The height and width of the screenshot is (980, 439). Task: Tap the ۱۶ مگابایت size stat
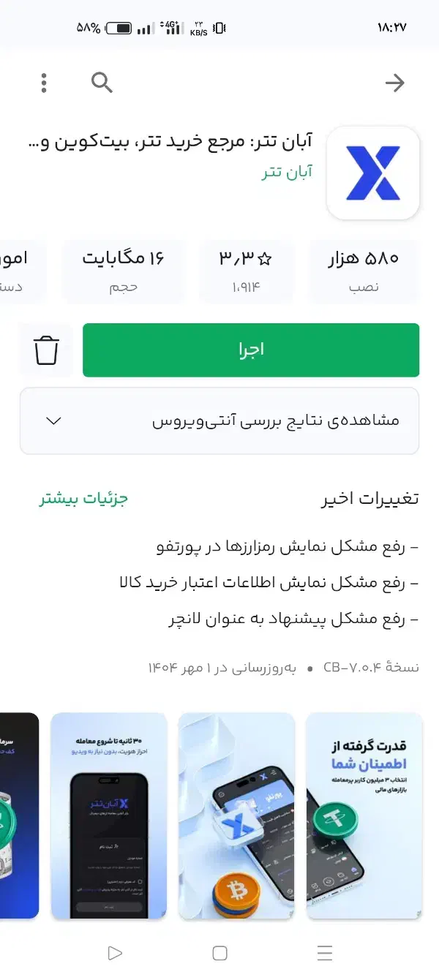pos(123,270)
